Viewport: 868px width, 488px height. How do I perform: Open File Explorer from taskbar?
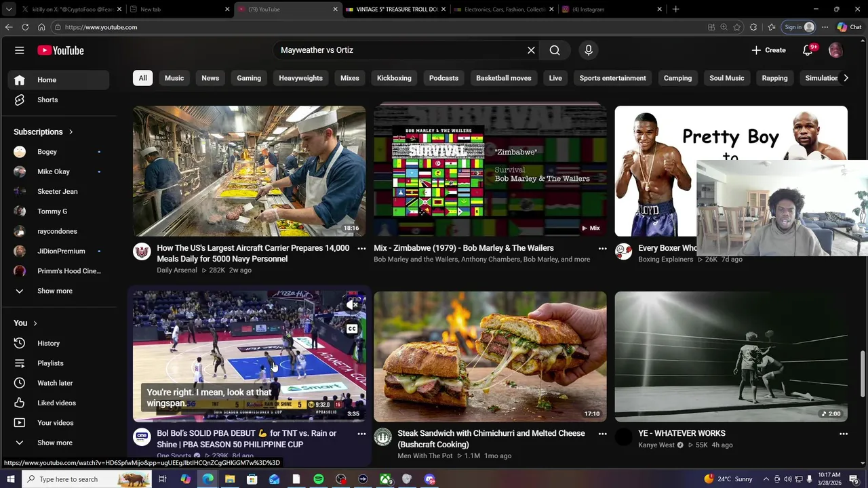230,479
